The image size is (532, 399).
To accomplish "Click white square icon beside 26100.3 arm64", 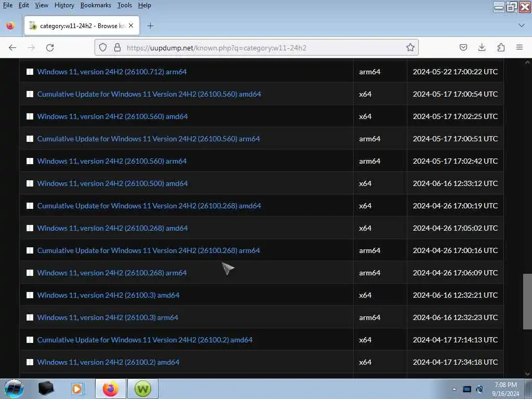I will [30, 317].
